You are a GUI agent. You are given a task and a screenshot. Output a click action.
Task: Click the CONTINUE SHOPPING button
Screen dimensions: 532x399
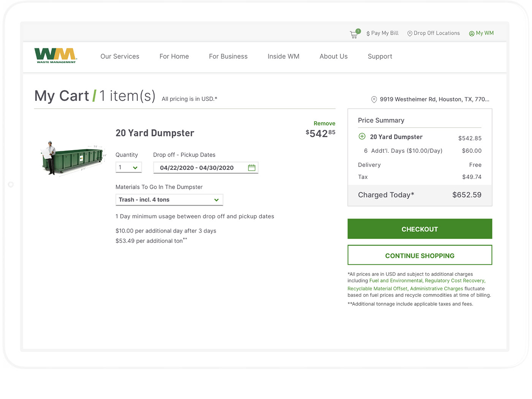(420, 255)
